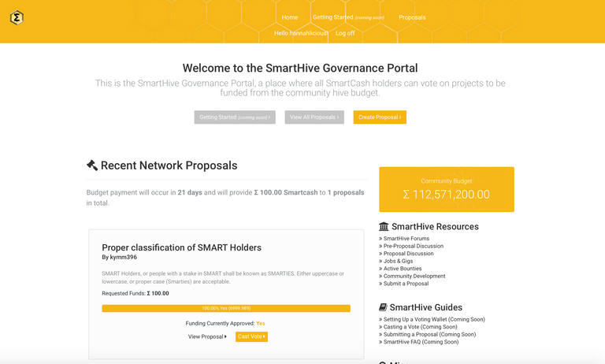
Task: Click the Funding Currently Approved: Yes text
Action: (x=225, y=324)
